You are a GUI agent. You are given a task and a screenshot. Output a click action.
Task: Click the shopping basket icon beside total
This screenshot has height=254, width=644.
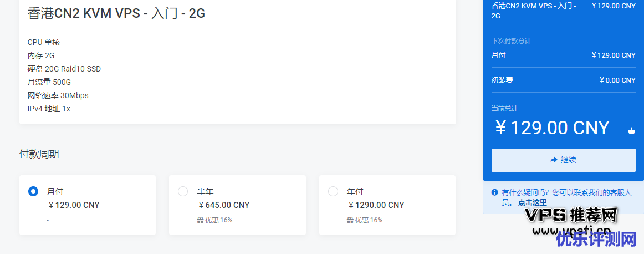pyautogui.click(x=631, y=131)
